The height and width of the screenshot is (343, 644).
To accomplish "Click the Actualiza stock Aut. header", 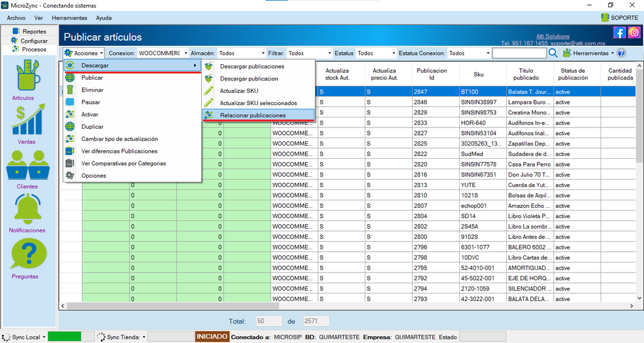I will 337,74.
